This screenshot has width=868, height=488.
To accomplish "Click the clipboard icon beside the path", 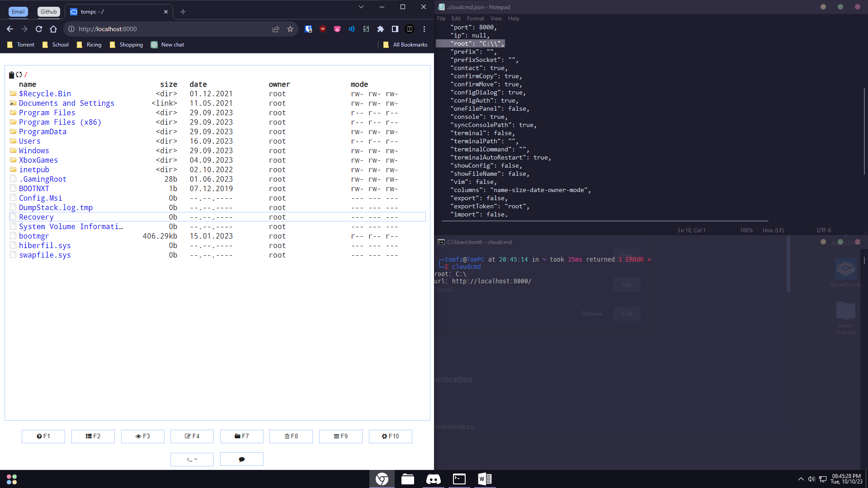I will 11,75.
